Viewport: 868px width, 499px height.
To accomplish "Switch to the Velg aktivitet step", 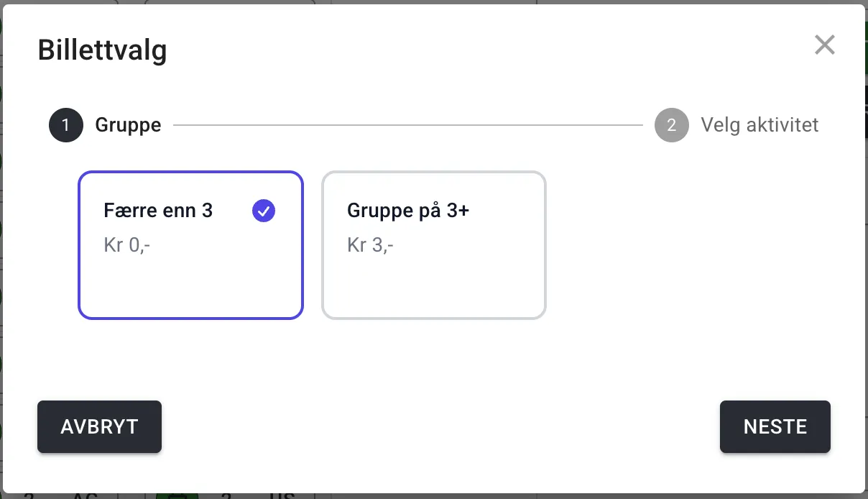I will click(759, 124).
